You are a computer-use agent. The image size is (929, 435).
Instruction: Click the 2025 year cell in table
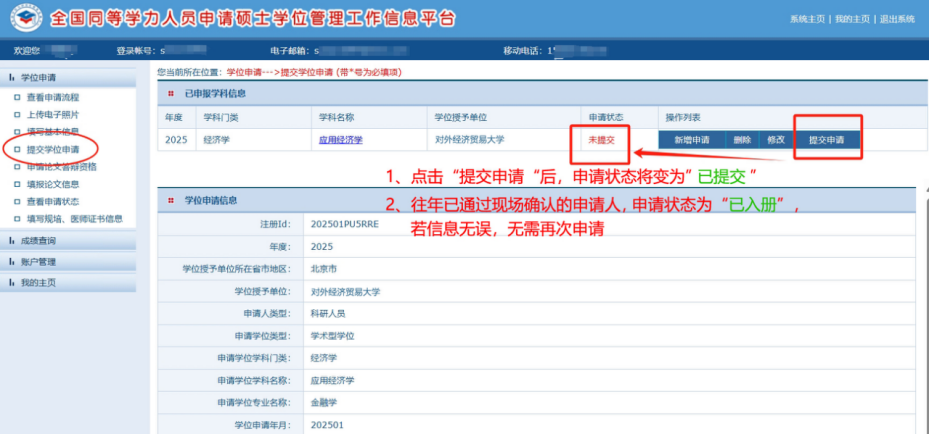[176, 140]
